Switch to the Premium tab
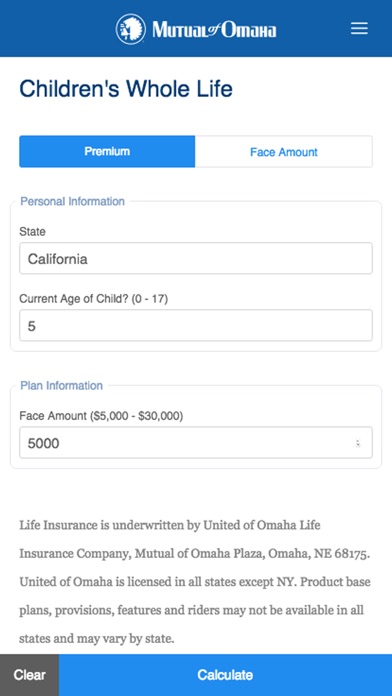The image size is (392, 696). [107, 151]
